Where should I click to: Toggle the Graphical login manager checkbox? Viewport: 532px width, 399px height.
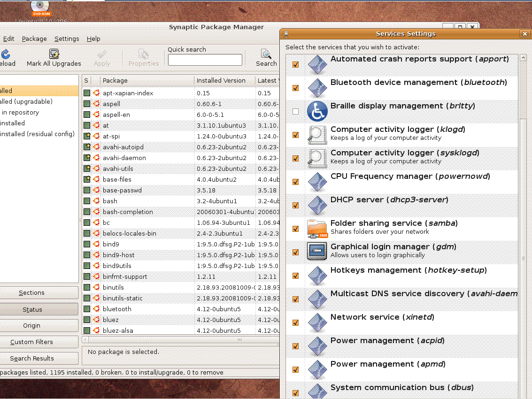(x=295, y=252)
